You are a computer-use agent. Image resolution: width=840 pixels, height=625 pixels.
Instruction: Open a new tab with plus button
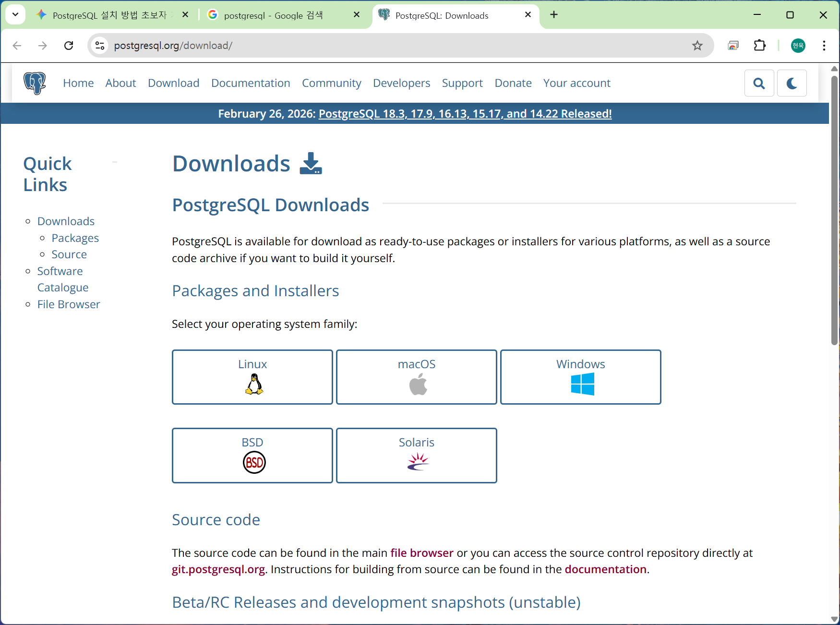point(554,14)
